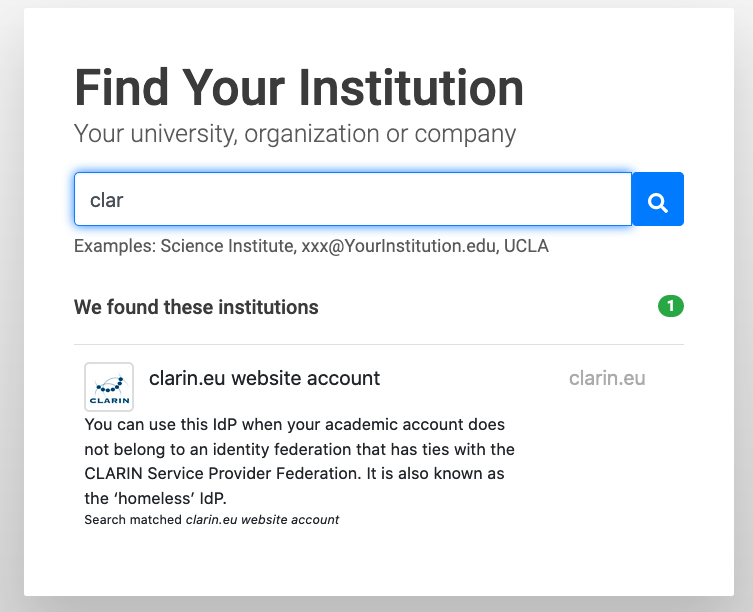This screenshot has width=753, height=612.
Task: Click the "Search matched" label
Action: [x=133, y=520]
